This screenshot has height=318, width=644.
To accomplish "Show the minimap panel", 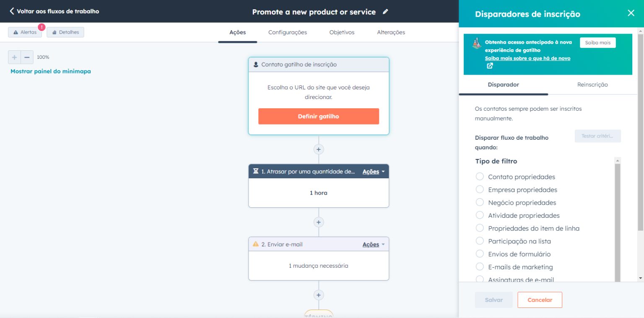I will (x=50, y=71).
